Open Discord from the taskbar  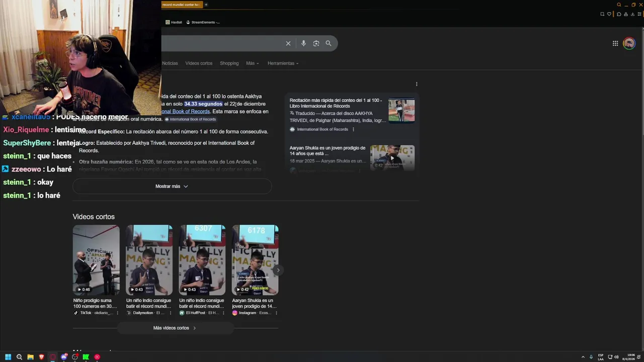[x=64, y=357]
